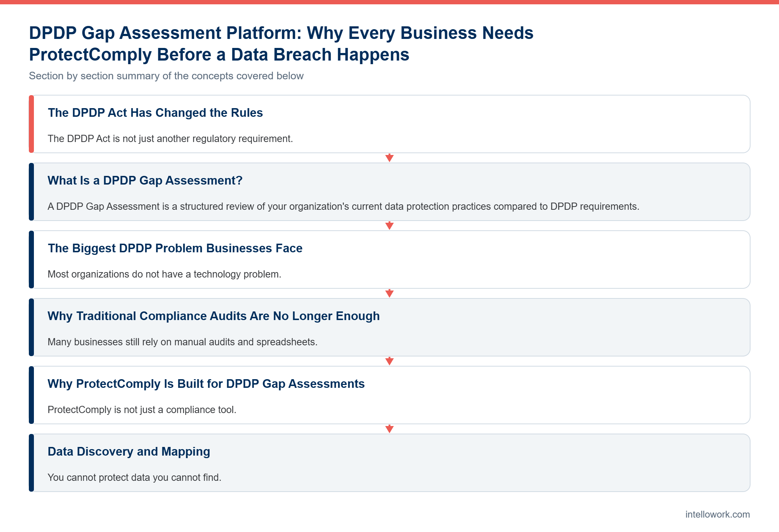
Task: Select heading 'The DPDP Act Has Changed the Rules'
Action: pos(155,113)
